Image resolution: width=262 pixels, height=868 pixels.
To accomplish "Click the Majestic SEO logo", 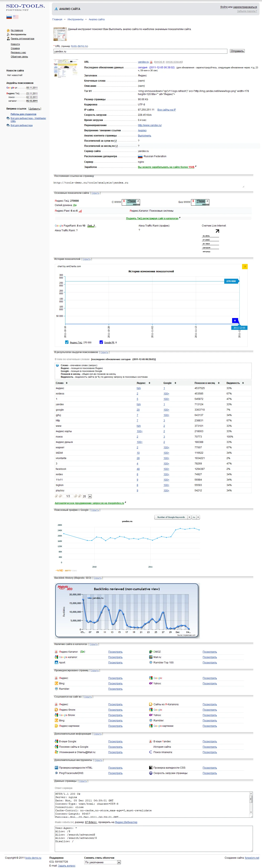I will (x=65, y=588).
